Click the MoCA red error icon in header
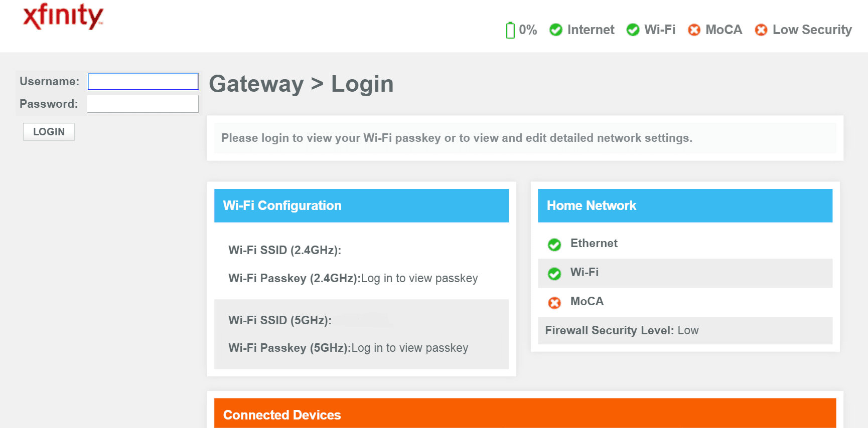The width and height of the screenshot is (868, 428). pos(694,30)
